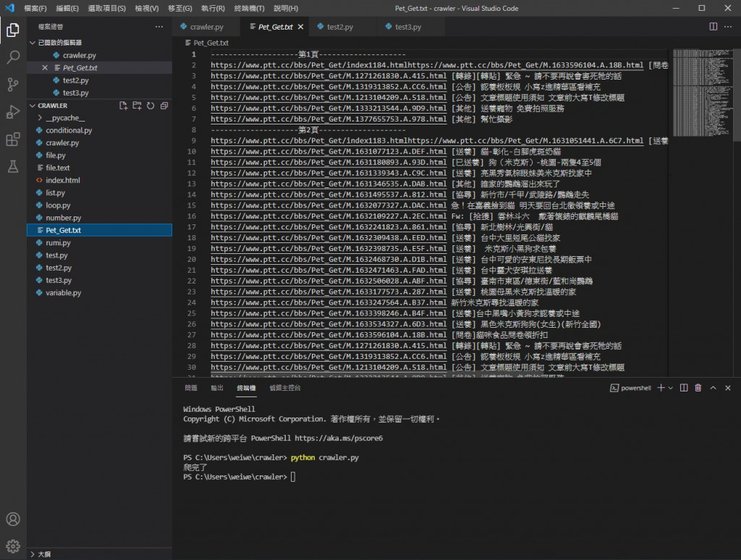
Task: Open the 執行(R) menu
Action: point(213,8)
